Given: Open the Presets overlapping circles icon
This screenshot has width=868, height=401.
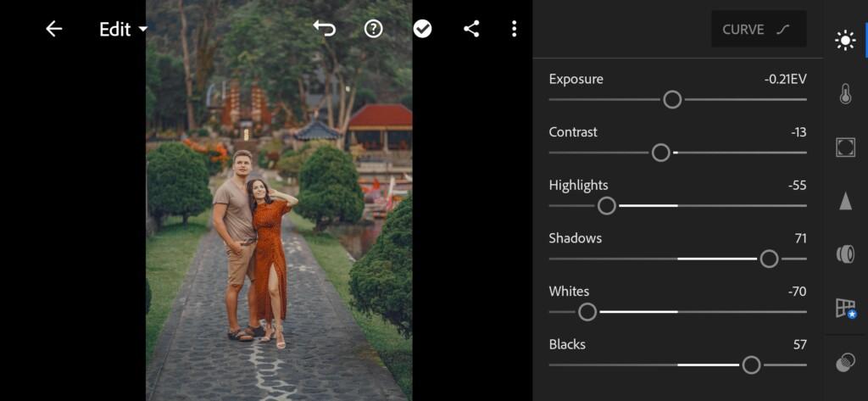Looking at the screenshot, I should [845, 364].
